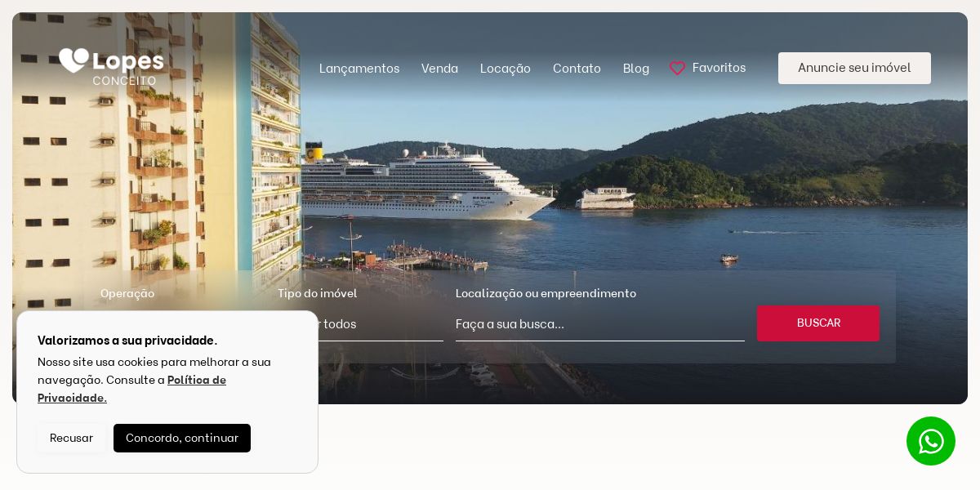Expand the Tipo do imóvel dropdown
The image size is (980, 490).
[381, 324]
